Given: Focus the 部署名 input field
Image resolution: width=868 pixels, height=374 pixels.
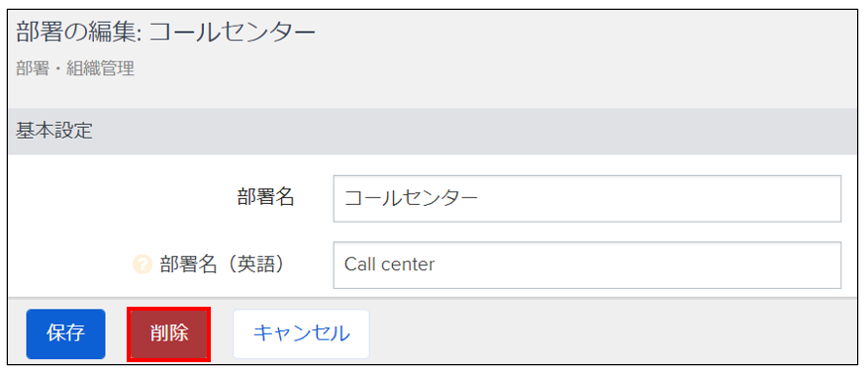Looking at the screenshot, I should click(587, 199).
